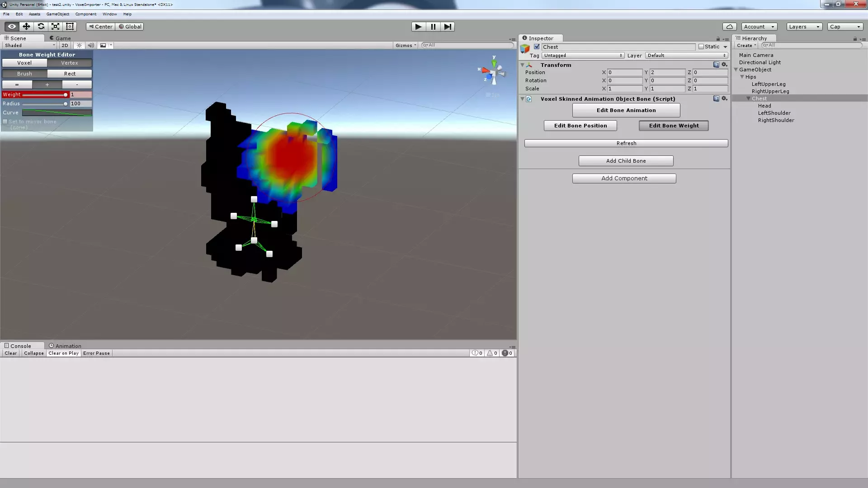The height and width of the screenshot is (488, 868).
Task: Toggle scene audio speaker icon
Action: tap(91, 45)
